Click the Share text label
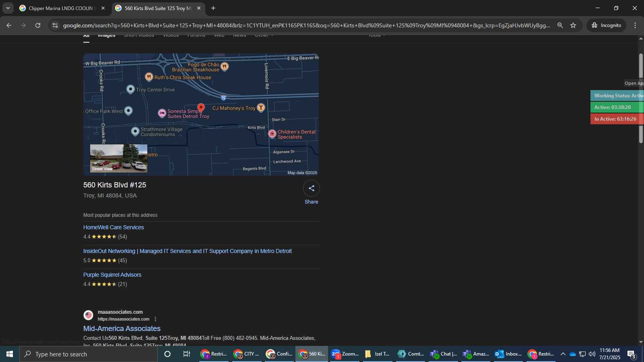This screenshot has height=362, width=644. pyautogui.click(x=312, y=202)
